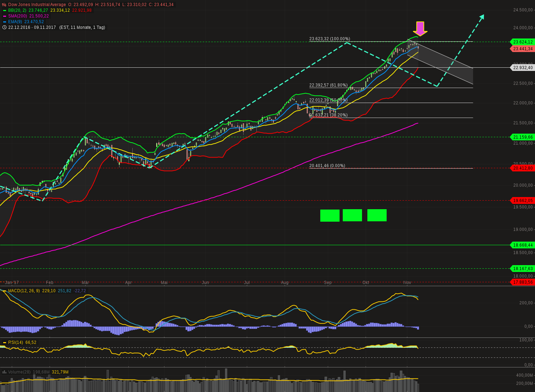
Task: Hide the SMA(200) overlay from the legend
Action: pyautogui.click(x=17, y=16)
